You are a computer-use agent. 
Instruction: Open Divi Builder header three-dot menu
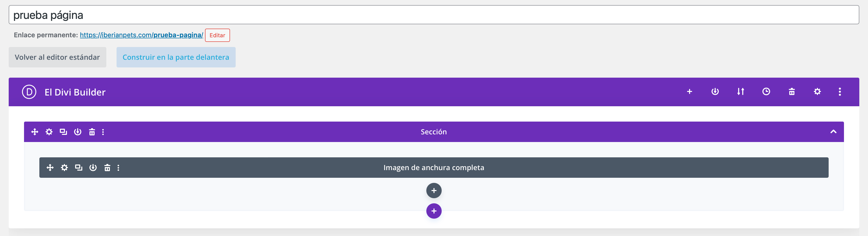click(x=839, y=92)
